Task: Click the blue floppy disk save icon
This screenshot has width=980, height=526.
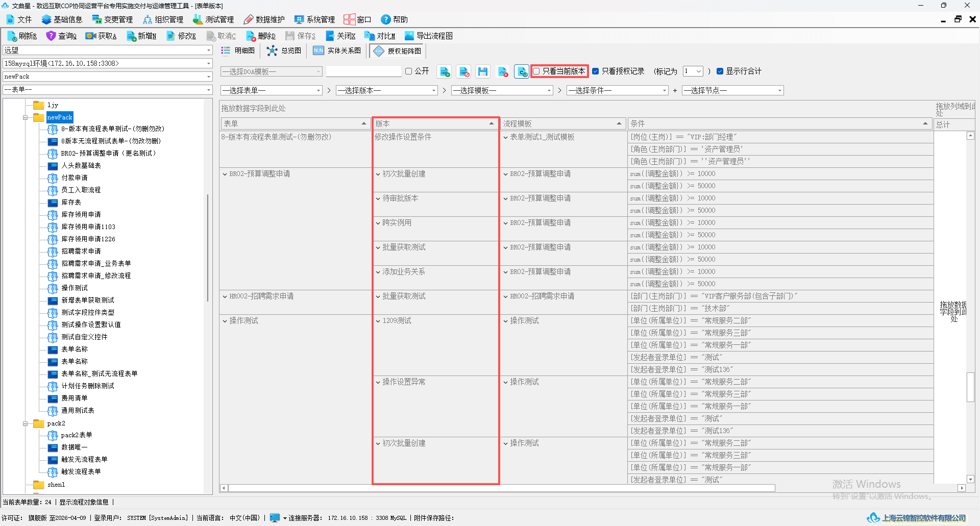Action: tap(483, 71)
